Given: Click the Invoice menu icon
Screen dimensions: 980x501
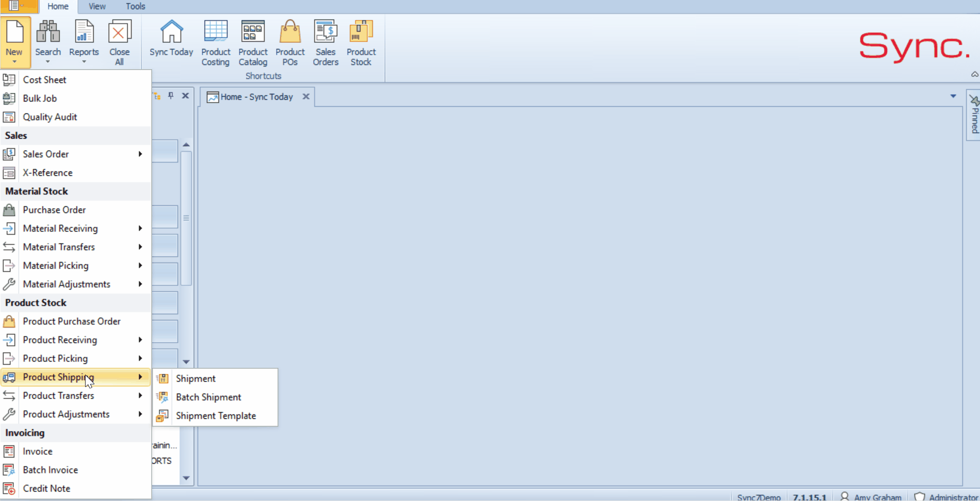Looking at the screenshot, I should point(9,451).
